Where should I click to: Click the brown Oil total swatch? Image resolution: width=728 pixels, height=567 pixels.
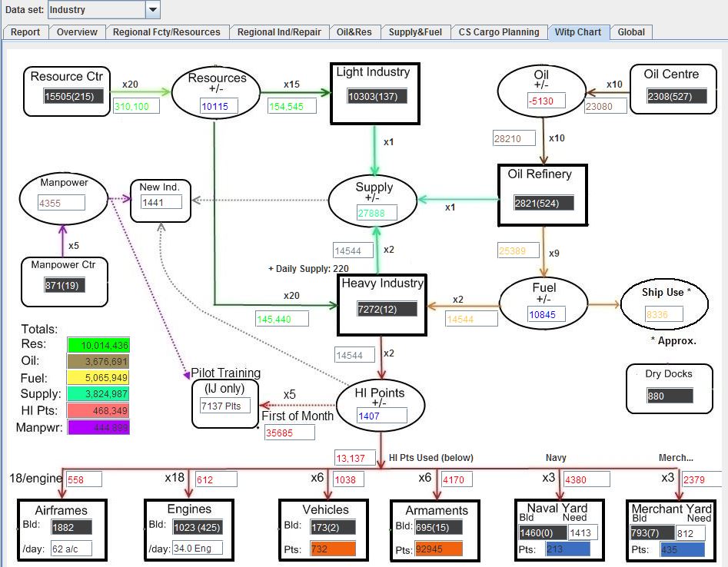click(x=98, y=361)
